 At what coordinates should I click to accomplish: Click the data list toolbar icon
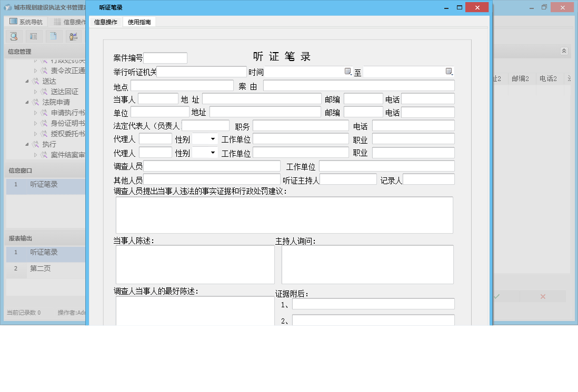[x=34, y=36]
